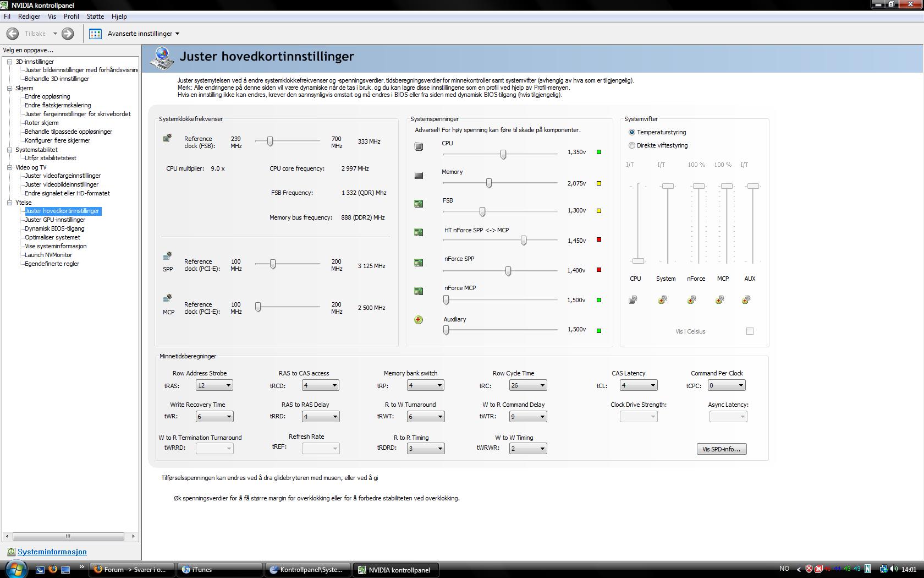Select Utfør stabilitetstest in tree

click(x=51, y=158)
